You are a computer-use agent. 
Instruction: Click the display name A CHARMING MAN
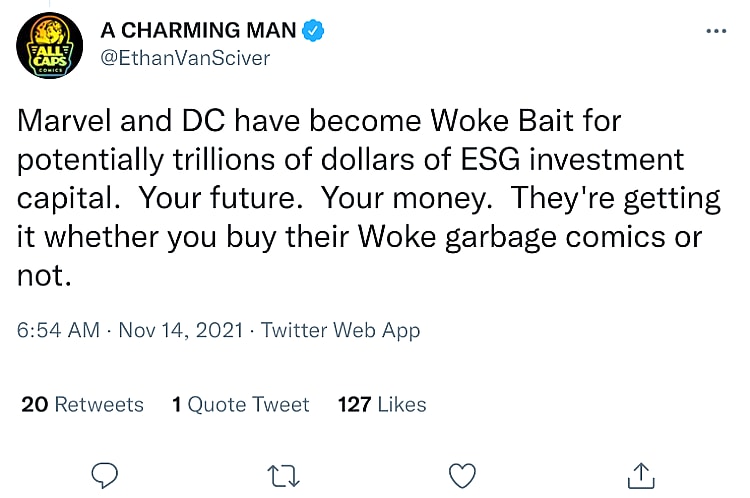click(199, 31)
